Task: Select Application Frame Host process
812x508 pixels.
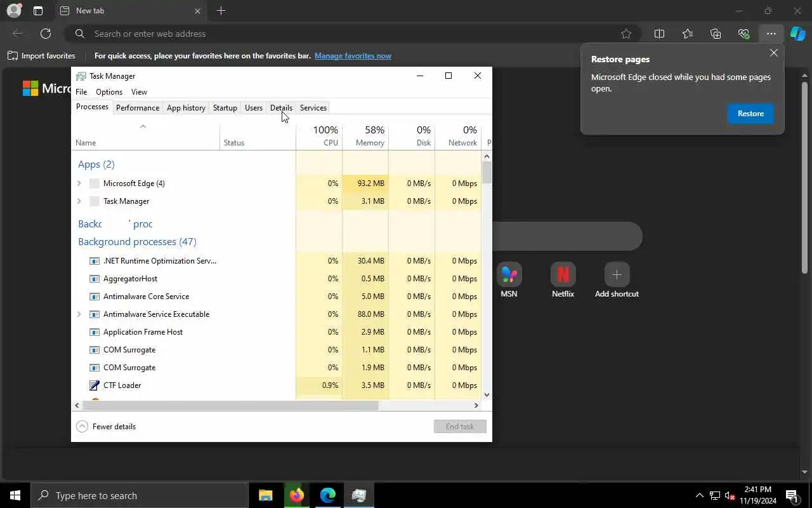Action: (276, 332)
